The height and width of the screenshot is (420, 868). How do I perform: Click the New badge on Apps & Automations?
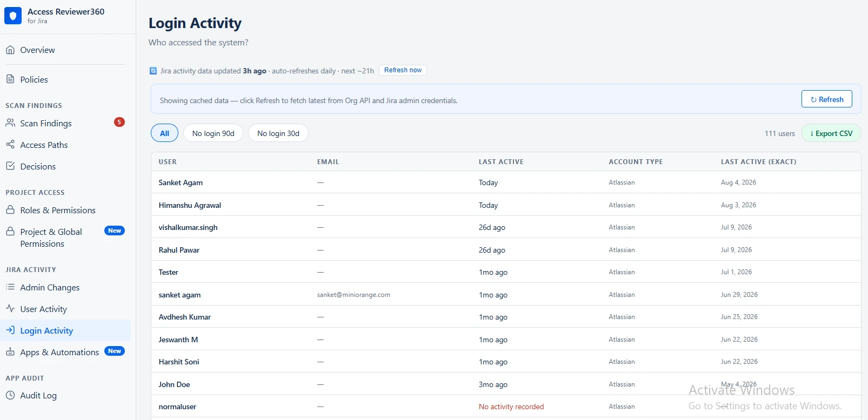coord(115,351)
